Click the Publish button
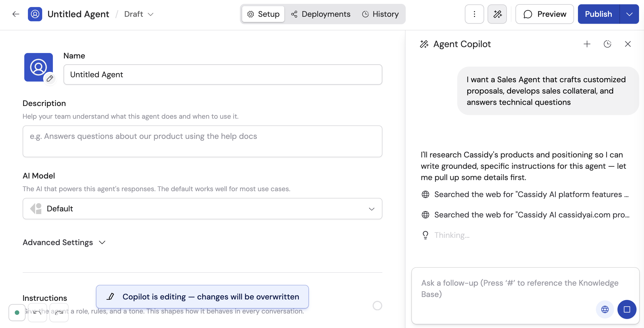The image size is (644, 328). click(x=598, y=14)
